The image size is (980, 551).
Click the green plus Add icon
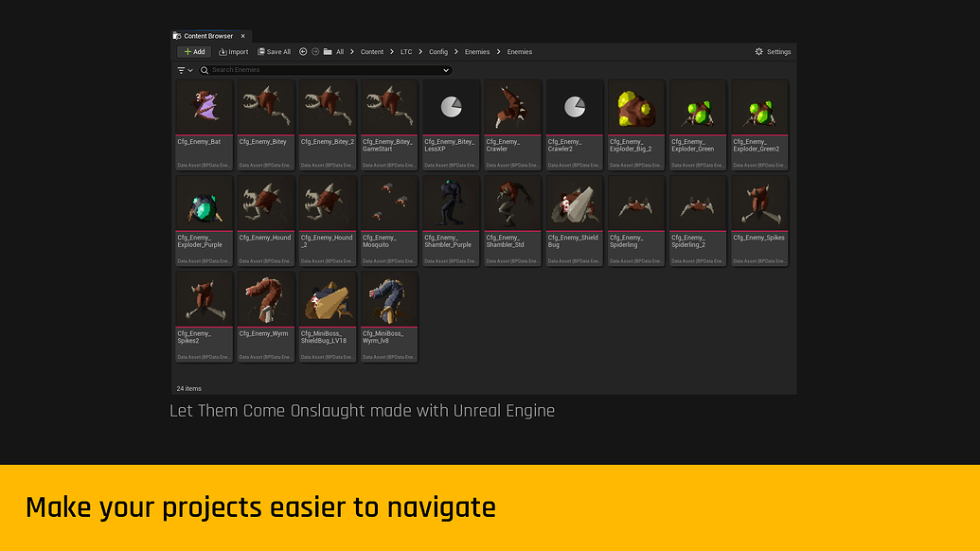(187, 52)
